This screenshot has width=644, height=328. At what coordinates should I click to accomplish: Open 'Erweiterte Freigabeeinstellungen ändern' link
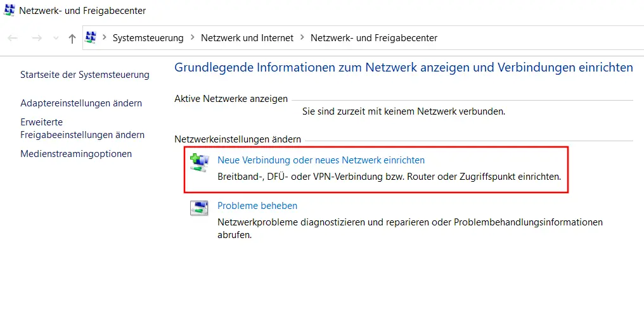click(82, 129)
